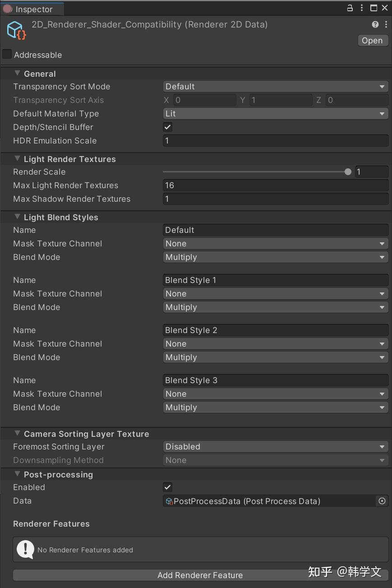Open the help reference icon

click(x=375, y=24)
